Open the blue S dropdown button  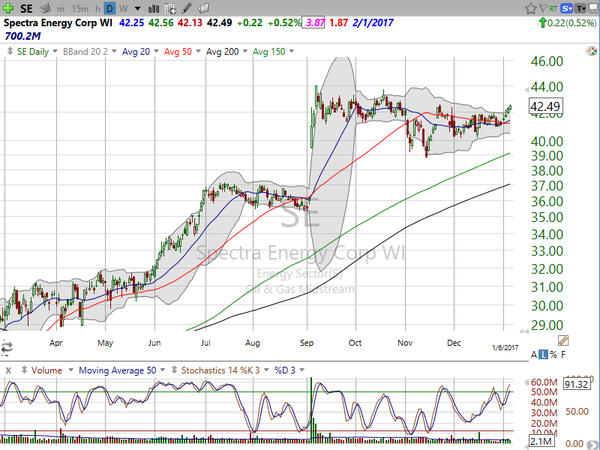pos(566,8)
